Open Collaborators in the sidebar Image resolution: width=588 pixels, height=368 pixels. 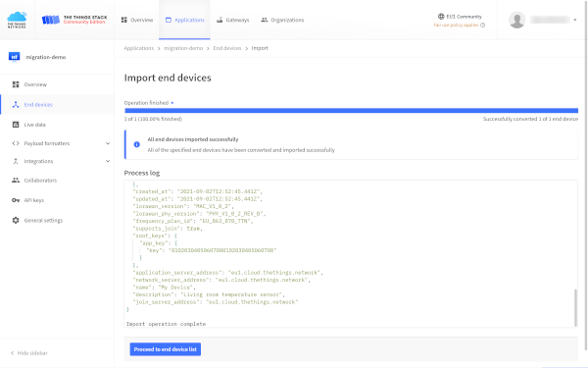[x=58, y=181]
